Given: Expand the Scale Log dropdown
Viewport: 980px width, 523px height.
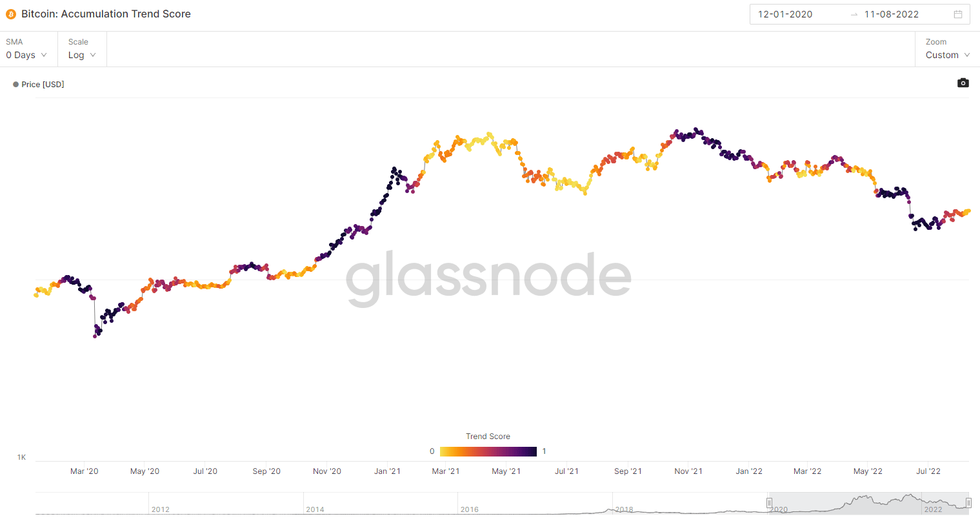Looking at the screenshot, I should 82,55.
